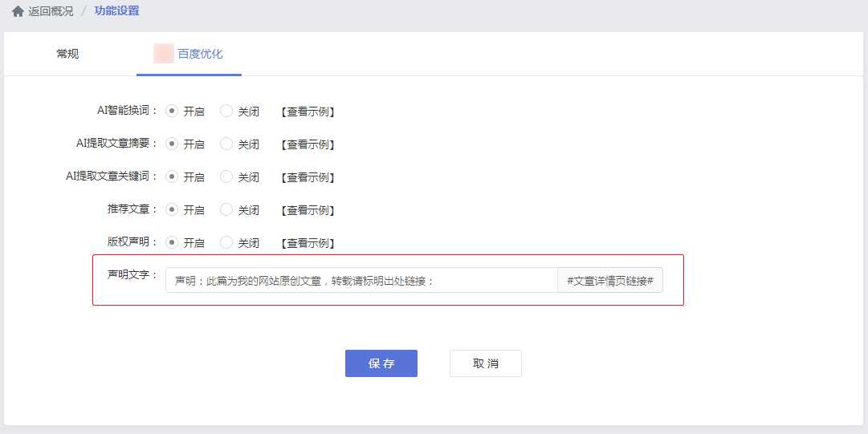
Task: Choose 关闭 for 版权声明
Action: click(226, 242)
